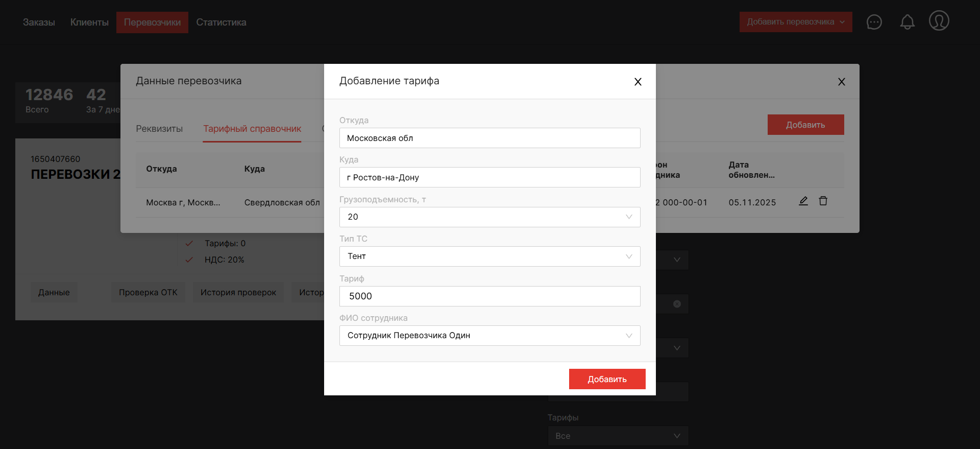Close the Добавление тарифа dialog
The height and width of the screenshot is (449, 980).
click(638, 82)
